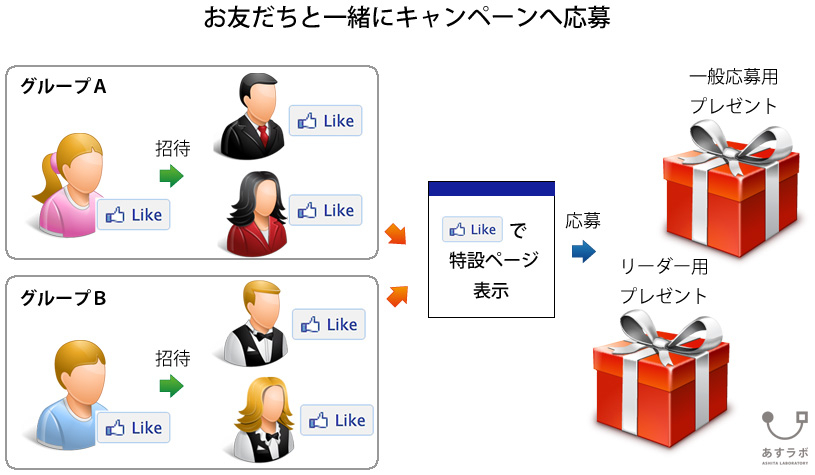Click the pink-shirt girl avatar in Group A
This screenshot has height=475, width=815.
coord(68,185)
